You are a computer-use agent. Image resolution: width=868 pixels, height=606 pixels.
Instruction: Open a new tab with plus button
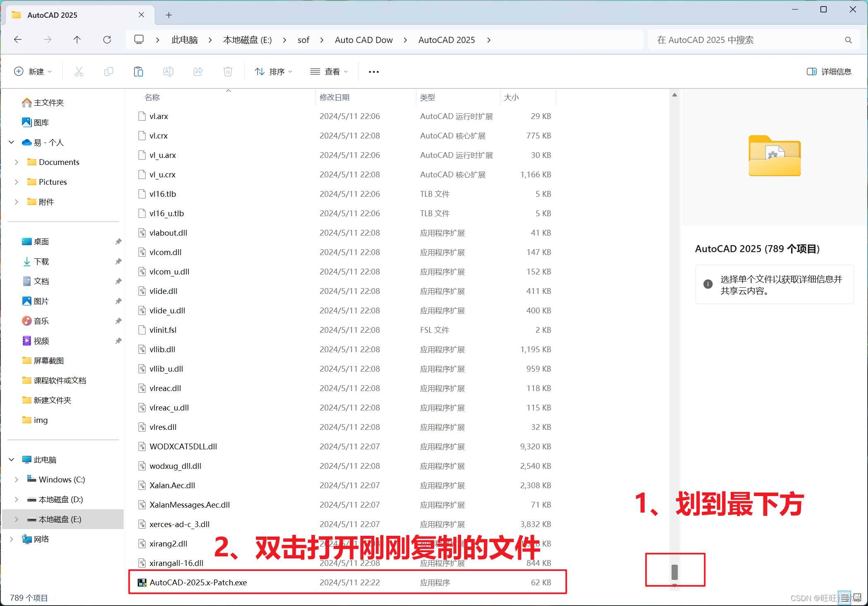(169, 15)
